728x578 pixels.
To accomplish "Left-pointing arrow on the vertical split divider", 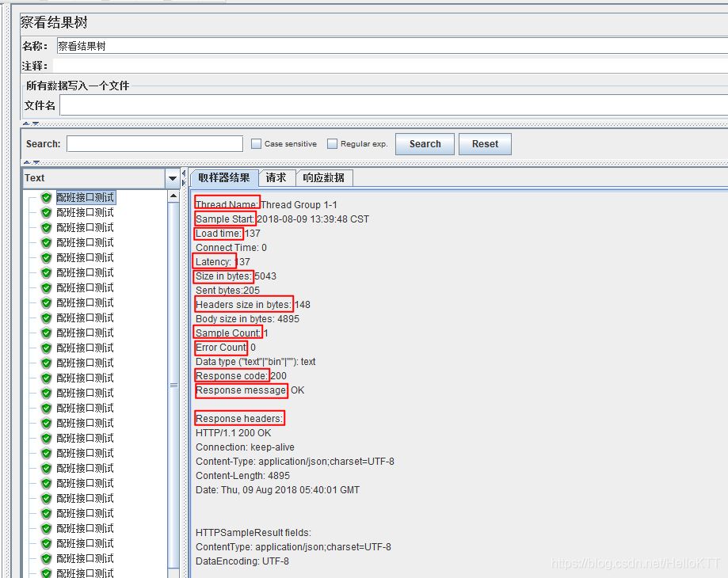I will [x=184, y=173].
